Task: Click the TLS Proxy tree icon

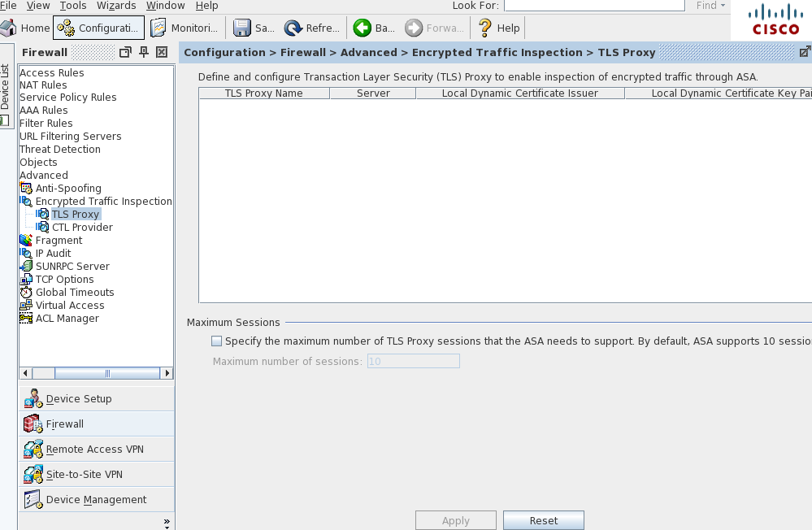Action: tap(42, 214)
